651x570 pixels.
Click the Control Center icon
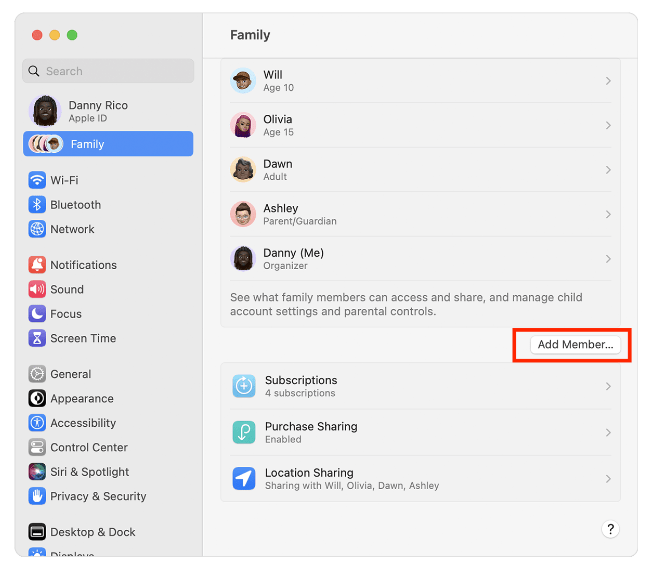37,448
